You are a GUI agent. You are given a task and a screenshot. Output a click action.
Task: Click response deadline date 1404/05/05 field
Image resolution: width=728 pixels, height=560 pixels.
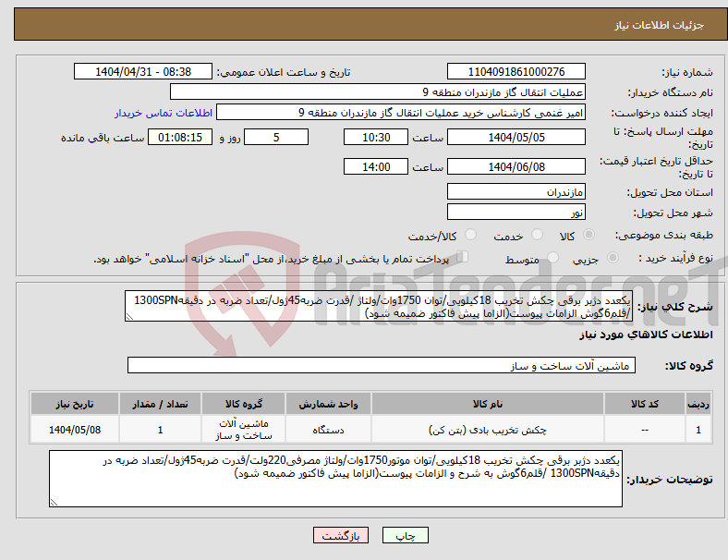(x=516, y=137)
